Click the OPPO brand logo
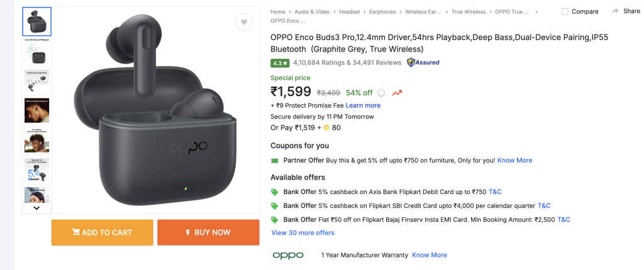The height and width of the screenshot is (270, 644). (x=288, y=255)
